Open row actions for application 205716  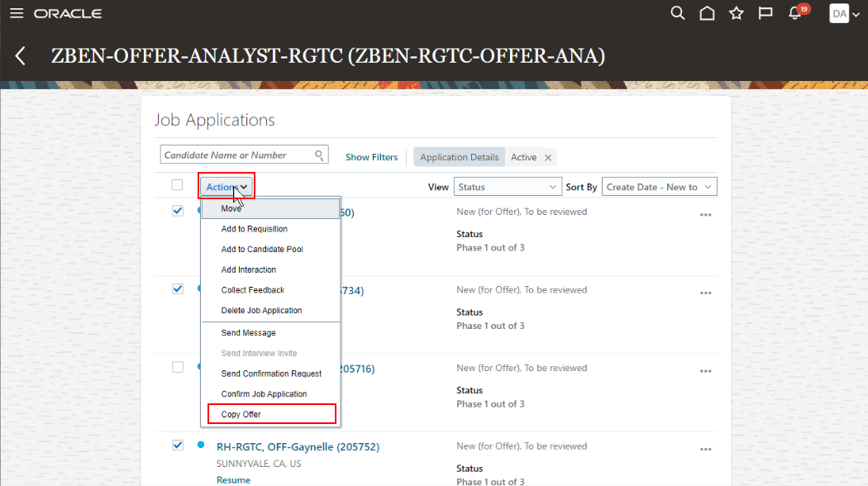(705, 371)
